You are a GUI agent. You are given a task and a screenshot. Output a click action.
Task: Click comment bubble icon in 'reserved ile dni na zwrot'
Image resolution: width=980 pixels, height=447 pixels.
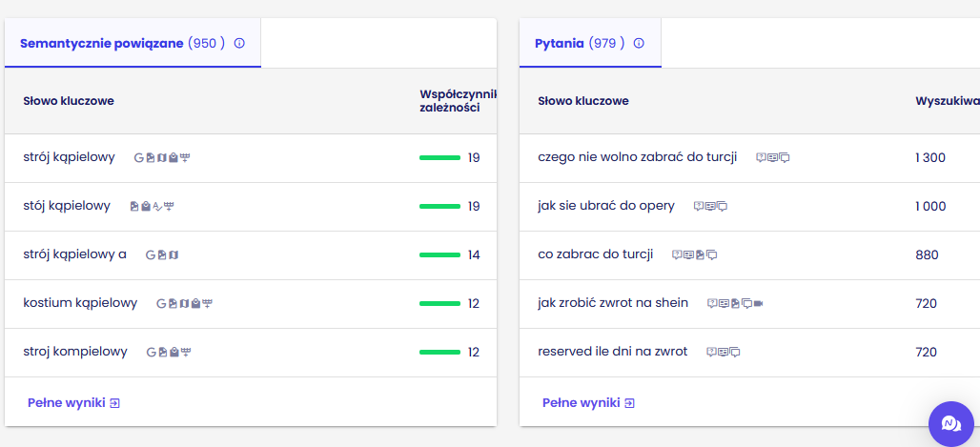[735, 352]
